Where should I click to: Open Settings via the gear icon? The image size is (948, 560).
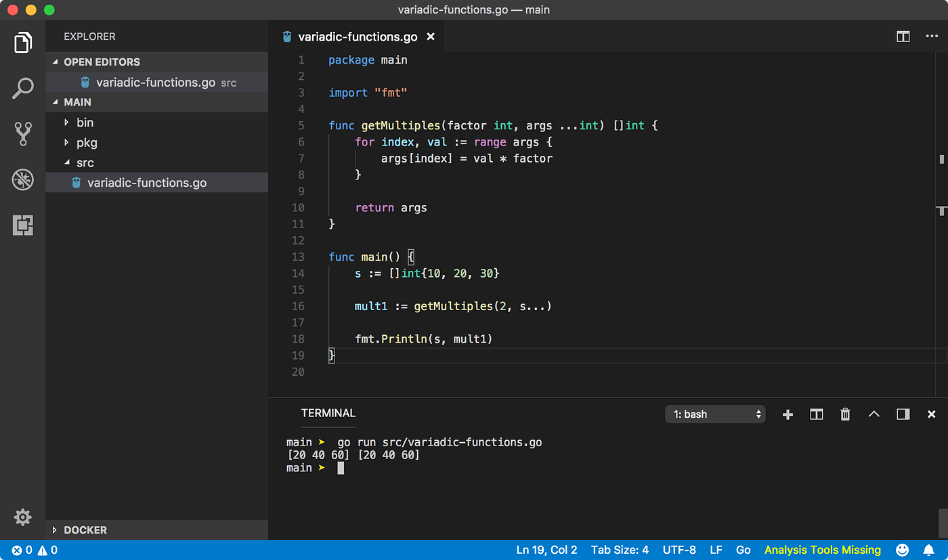pos(22,517)
